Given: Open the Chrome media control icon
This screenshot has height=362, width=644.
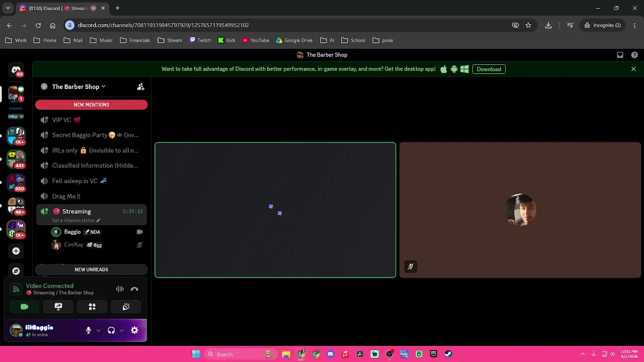Looking at the screenshot, I should pyautogui.click(x=570, y=25).
